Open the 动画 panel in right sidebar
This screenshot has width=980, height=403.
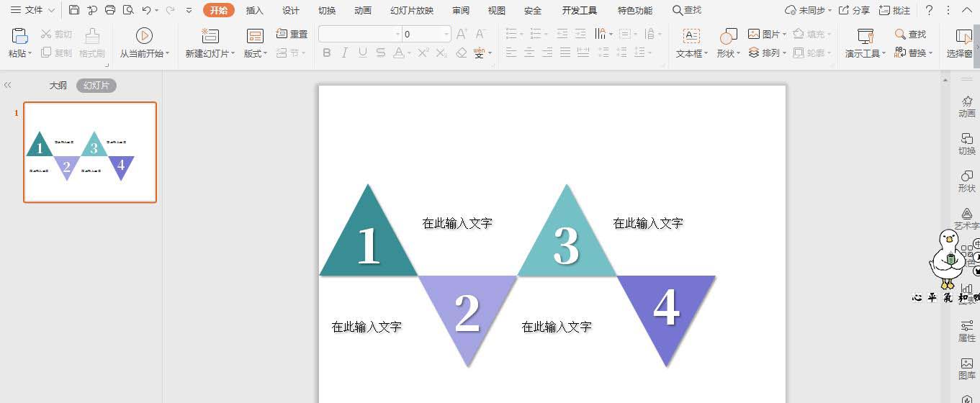(967, 107)
